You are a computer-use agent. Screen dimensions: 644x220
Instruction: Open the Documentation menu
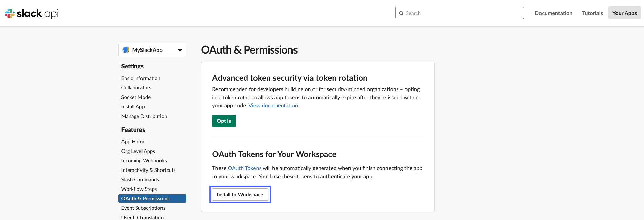pos(553,13)
